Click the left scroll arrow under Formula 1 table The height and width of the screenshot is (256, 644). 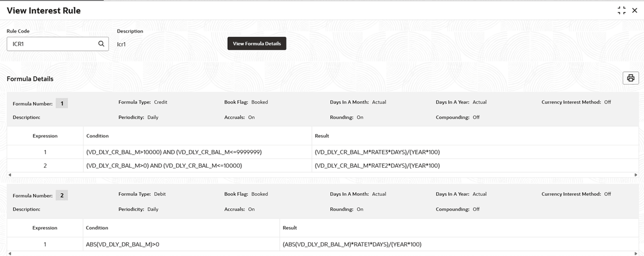click(x=10, y=175)
